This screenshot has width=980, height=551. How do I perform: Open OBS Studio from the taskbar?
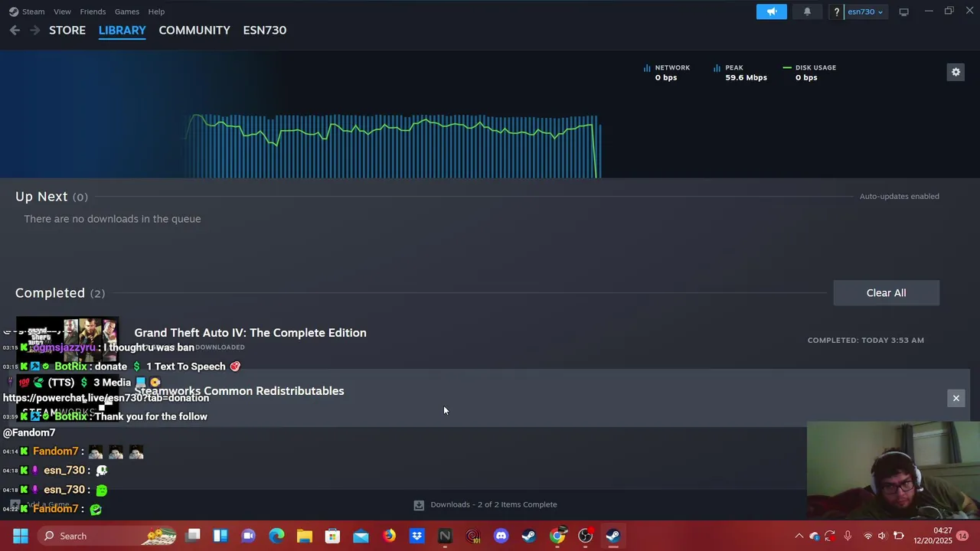pyautogui.click(x=585, y=536)
